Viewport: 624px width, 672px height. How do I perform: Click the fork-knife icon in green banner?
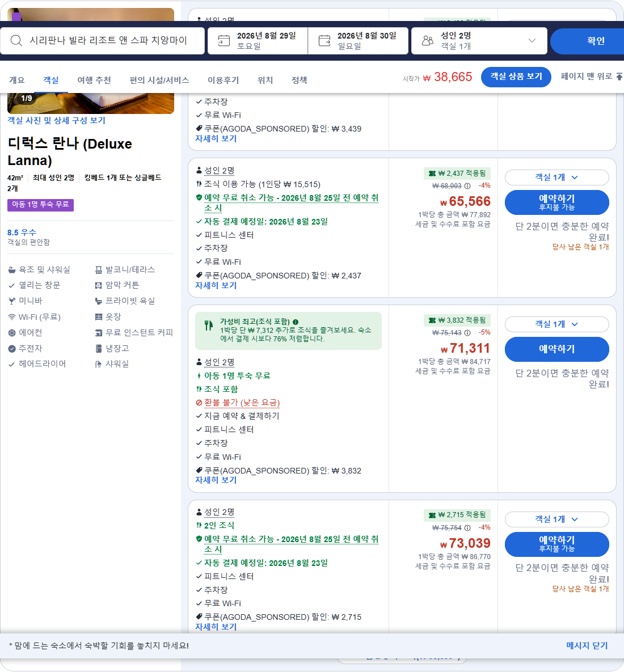coord(208,326)
